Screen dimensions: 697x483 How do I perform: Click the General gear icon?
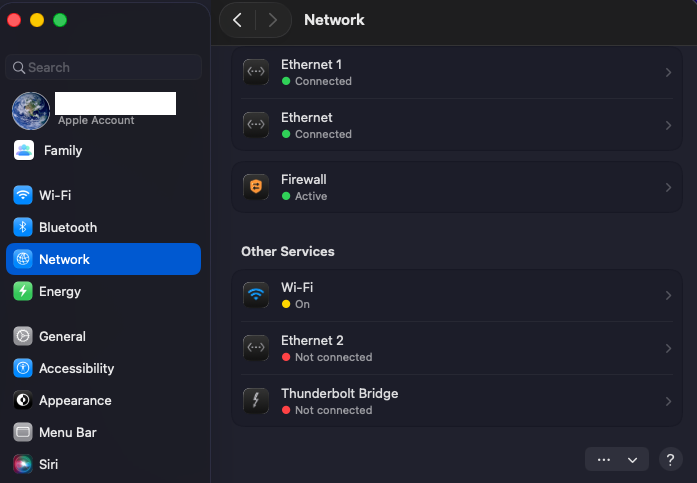(x=23, y=336)
